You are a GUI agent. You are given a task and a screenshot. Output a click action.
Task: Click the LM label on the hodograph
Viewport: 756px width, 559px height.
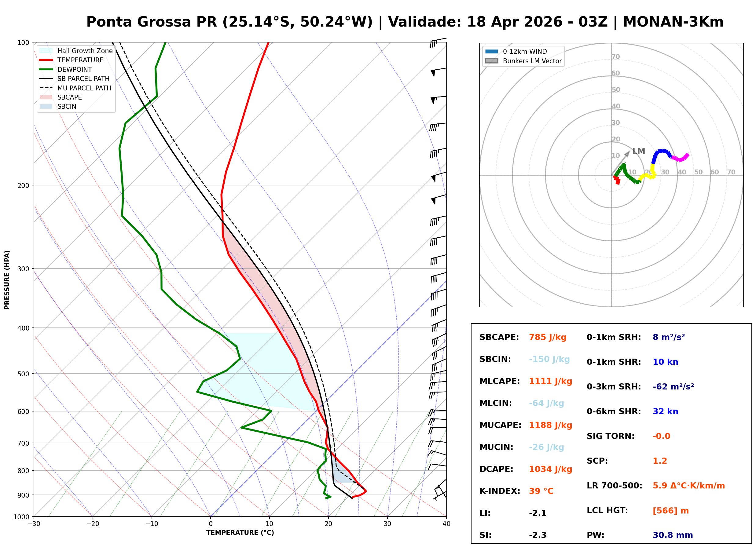[x=639, y=151]
